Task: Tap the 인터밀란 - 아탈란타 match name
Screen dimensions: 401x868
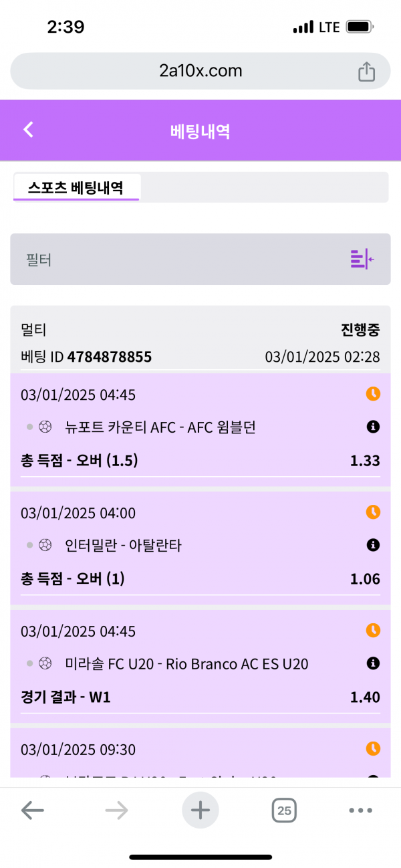Action: coord(124,546)
